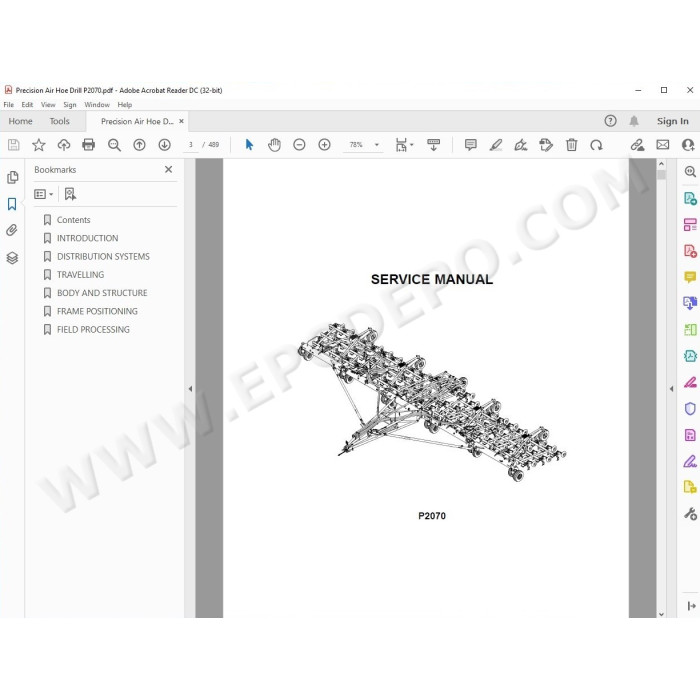
Task: Click the find current bookmark icon
Action: tap(70, 194)
